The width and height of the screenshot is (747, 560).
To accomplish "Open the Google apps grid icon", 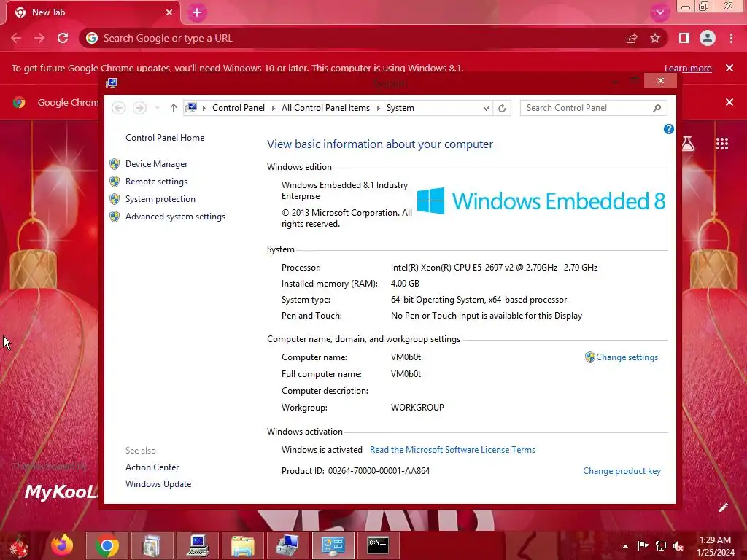I will [x=722, y=144].
